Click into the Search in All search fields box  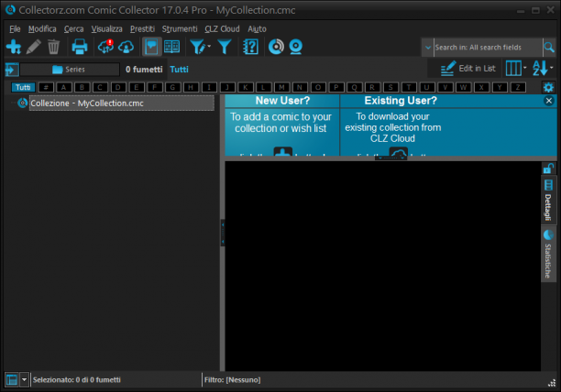click(488, 48)
